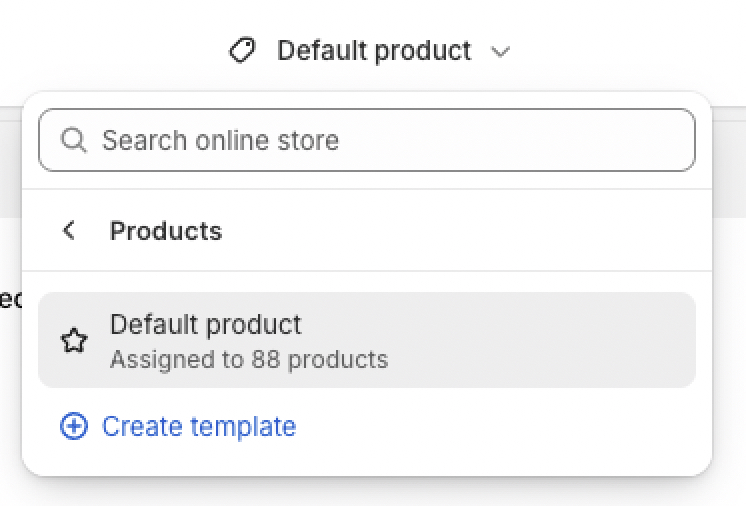Collapse the template picker using the down chevron

pos(500,51)
